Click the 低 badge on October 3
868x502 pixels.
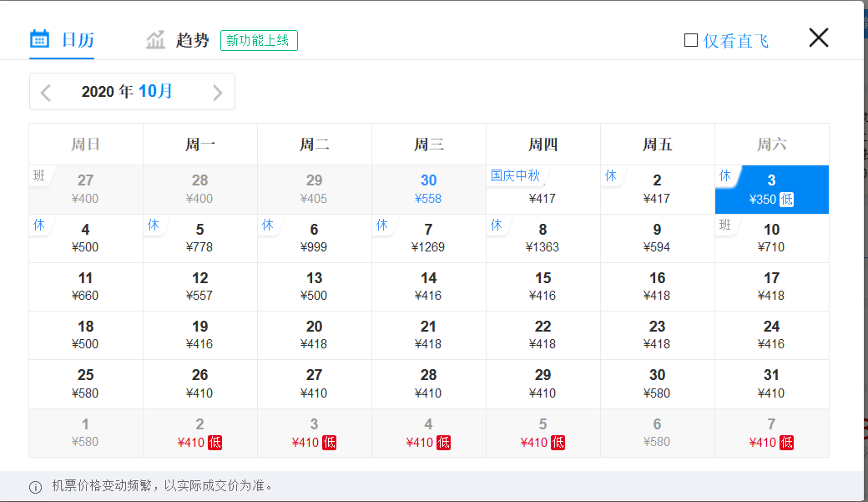(786, 200)
